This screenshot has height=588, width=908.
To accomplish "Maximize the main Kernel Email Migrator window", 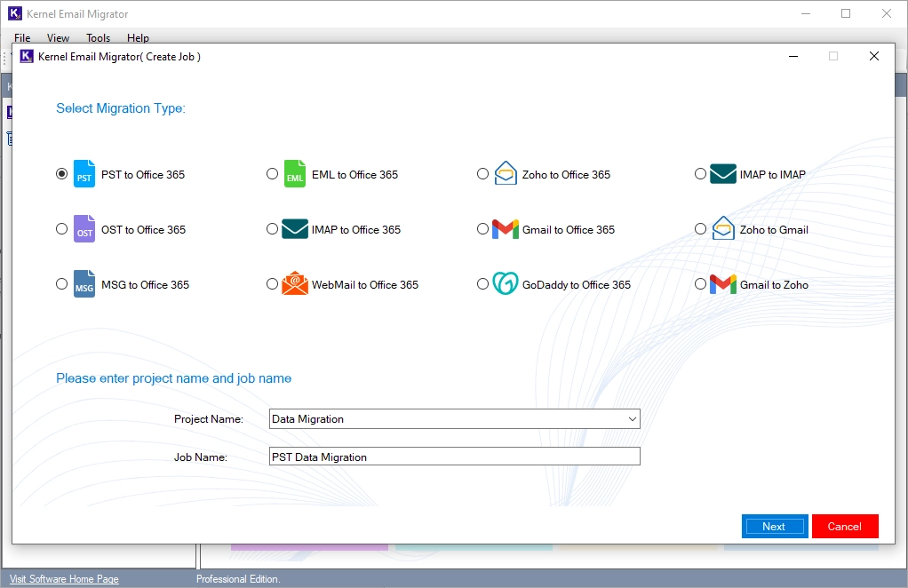I will tap(846, 13).
